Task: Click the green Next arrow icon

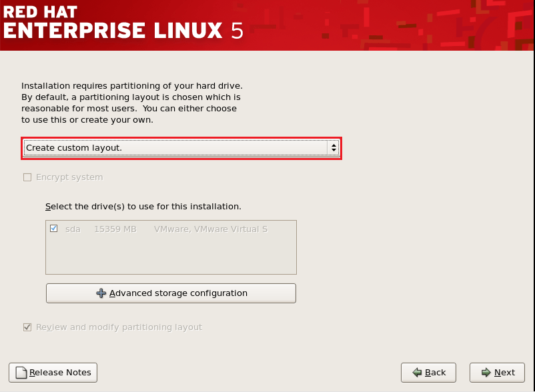Action: coord(486,373)
